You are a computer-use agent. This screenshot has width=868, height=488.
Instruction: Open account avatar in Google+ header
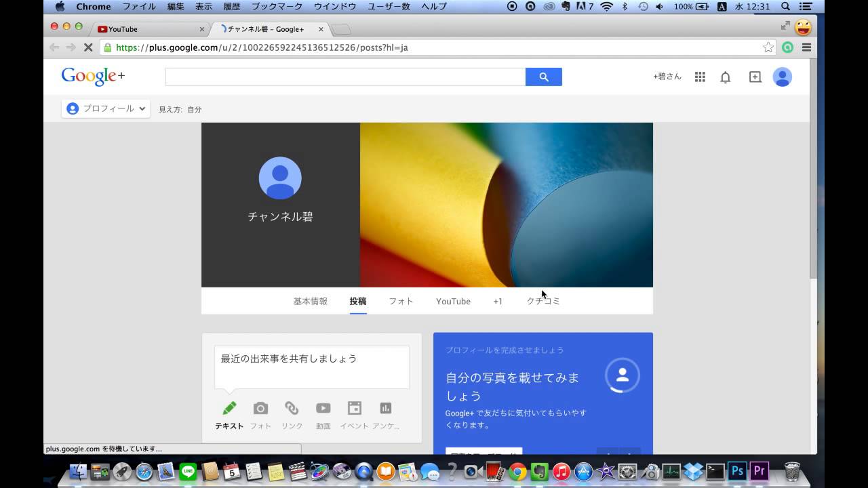782,77
